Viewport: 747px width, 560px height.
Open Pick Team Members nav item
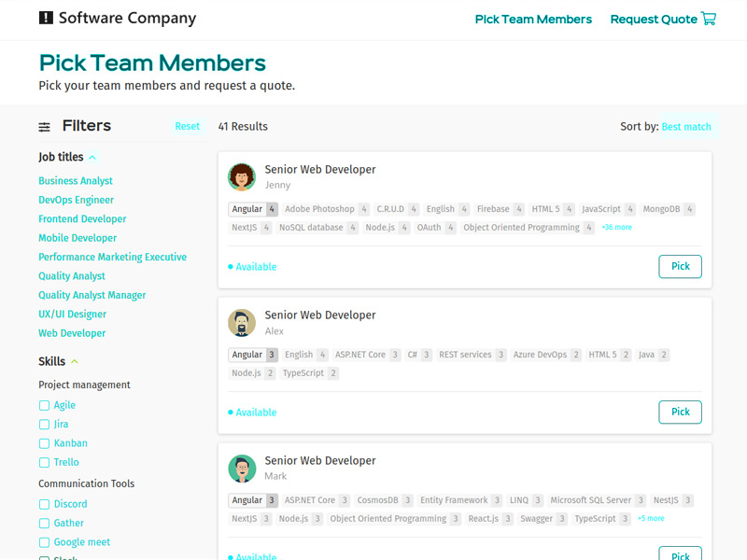533,19
